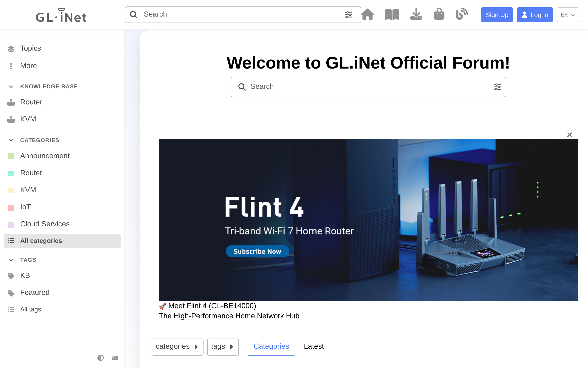Open the EN language dropdown
This screenshot has height=368, width=588.
568,15
